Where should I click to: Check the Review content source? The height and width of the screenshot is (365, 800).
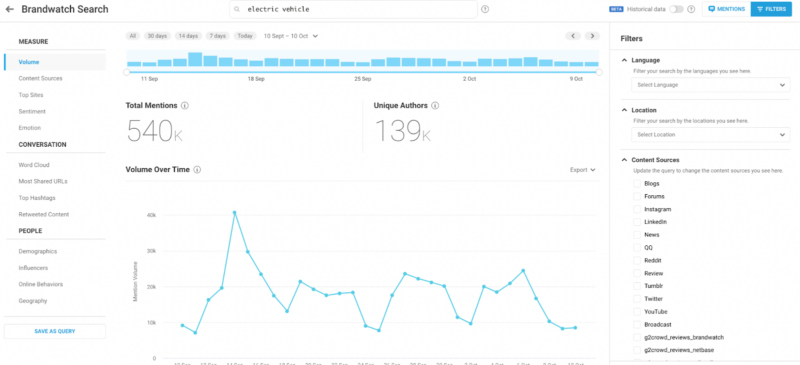(x=637, y=273)
